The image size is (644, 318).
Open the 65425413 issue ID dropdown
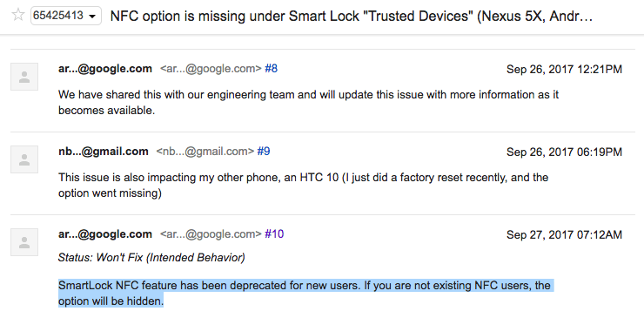pos(66,16)
